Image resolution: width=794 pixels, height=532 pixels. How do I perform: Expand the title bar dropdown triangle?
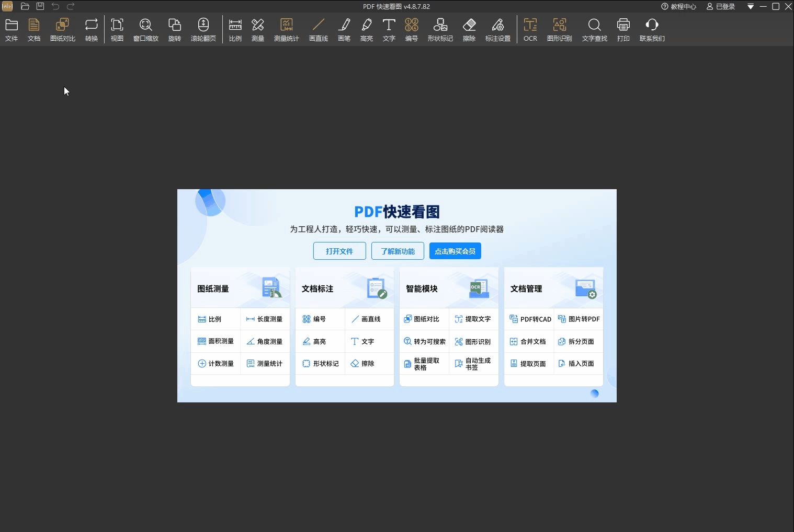750,7
